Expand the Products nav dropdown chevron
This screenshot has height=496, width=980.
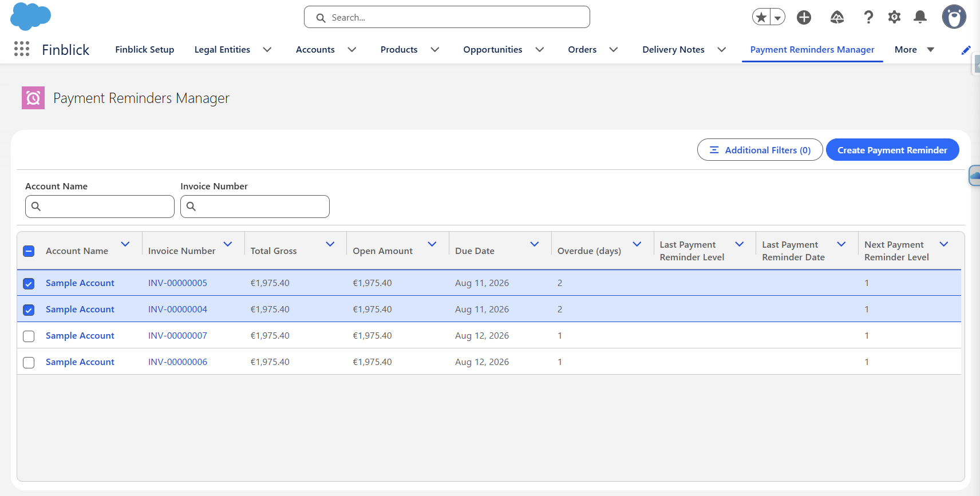click(435, 50)
